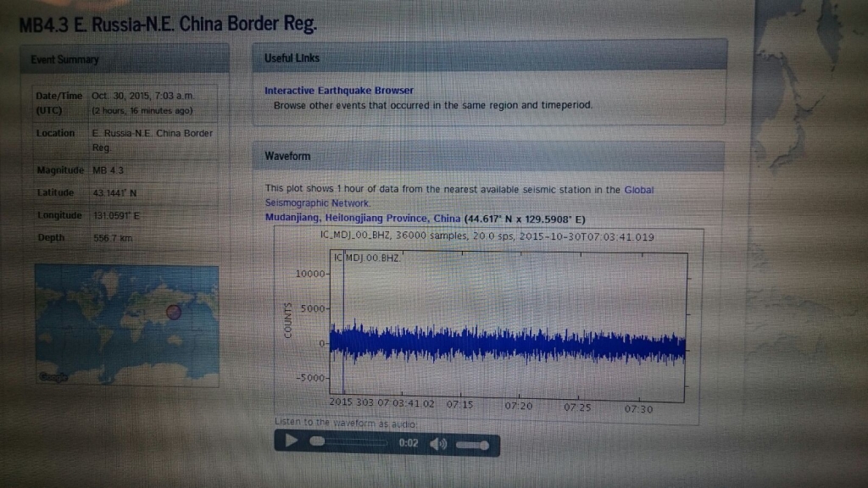
Task: Open the Global Seismographic Network link
Action: coord(638,190)
